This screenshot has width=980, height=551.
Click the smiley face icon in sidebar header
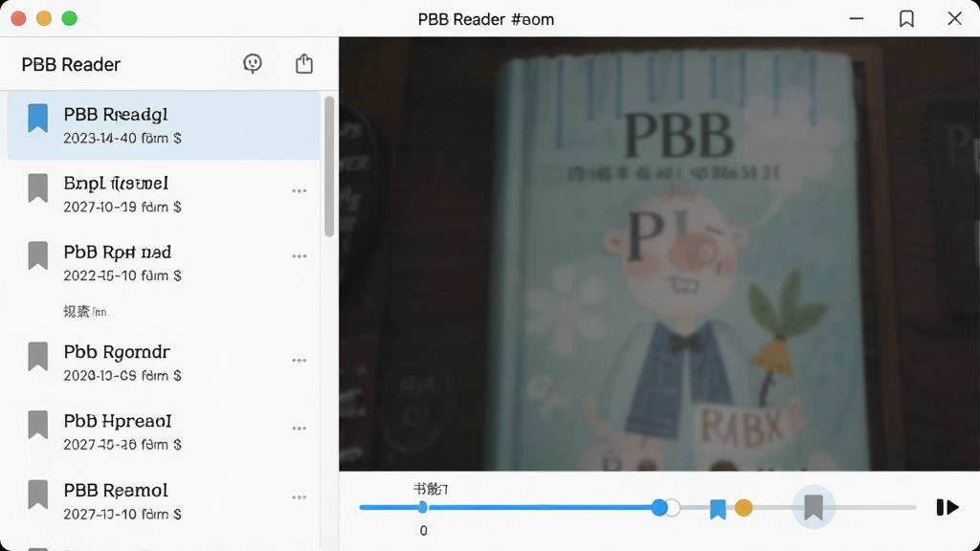(253, 64)
